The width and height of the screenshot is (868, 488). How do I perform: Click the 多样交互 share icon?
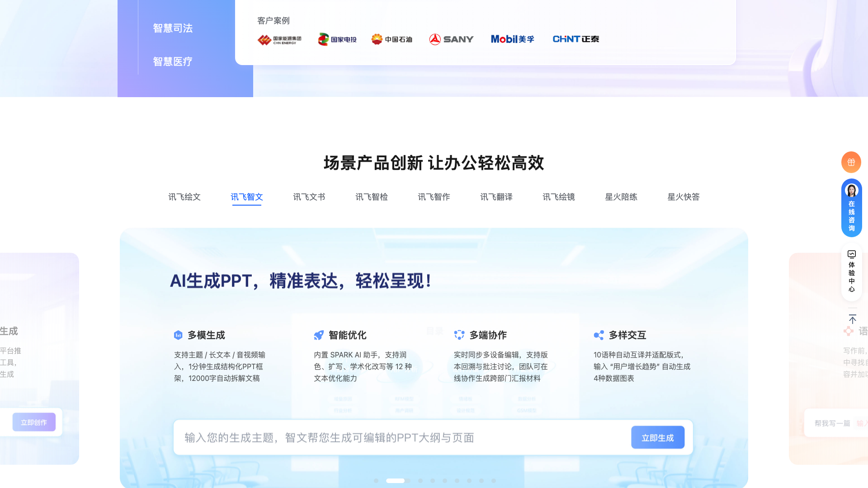pos(599,335)
